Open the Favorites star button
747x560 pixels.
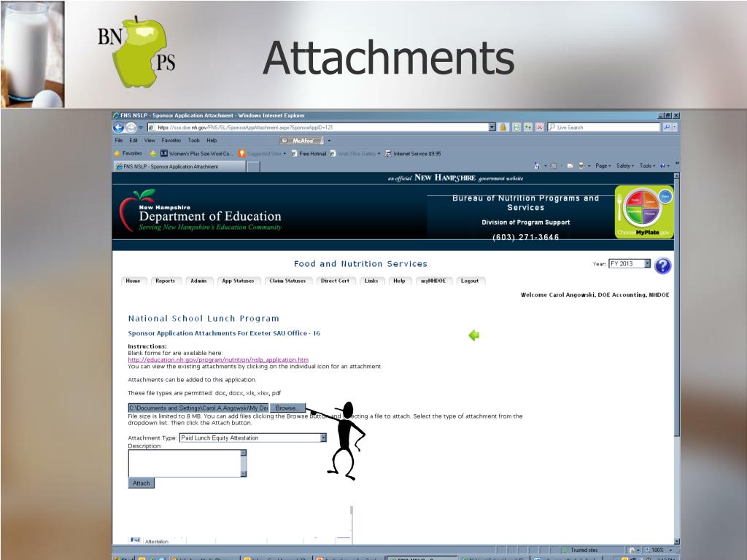pyautogui.click(x=128, y=153)
